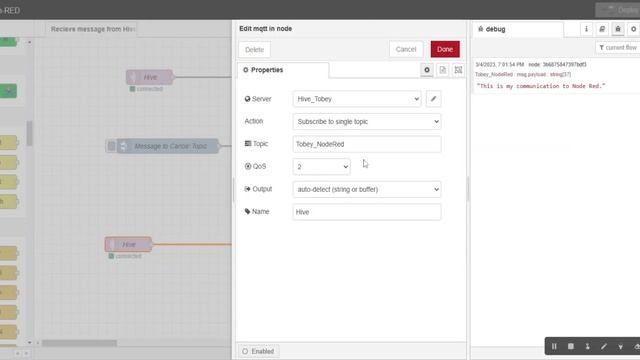The height and width of the screenshot is (360, 640).
Task: Edit the Hive_Tobey server with pencil icon
Action: pos(433,99)
